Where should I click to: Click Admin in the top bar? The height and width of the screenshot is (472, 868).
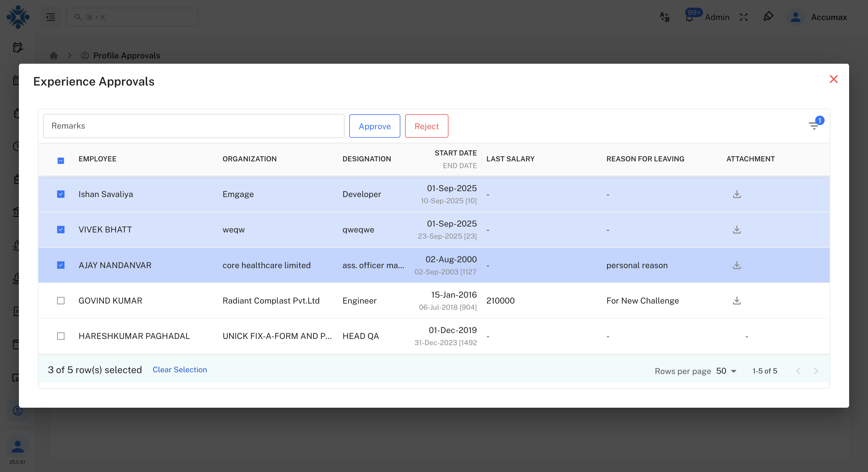click(x=717, y=17)
